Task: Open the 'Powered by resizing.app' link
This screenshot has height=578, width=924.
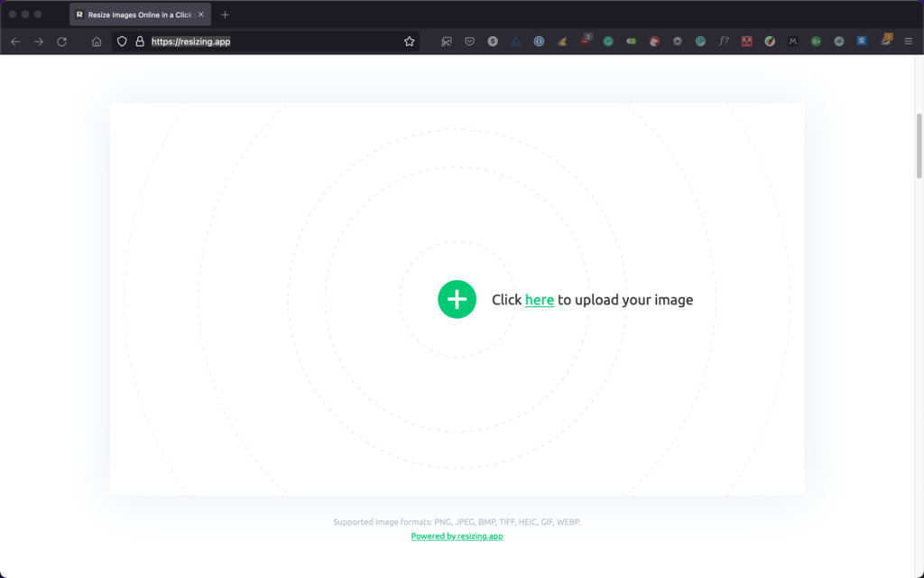Action: [457, 536]
